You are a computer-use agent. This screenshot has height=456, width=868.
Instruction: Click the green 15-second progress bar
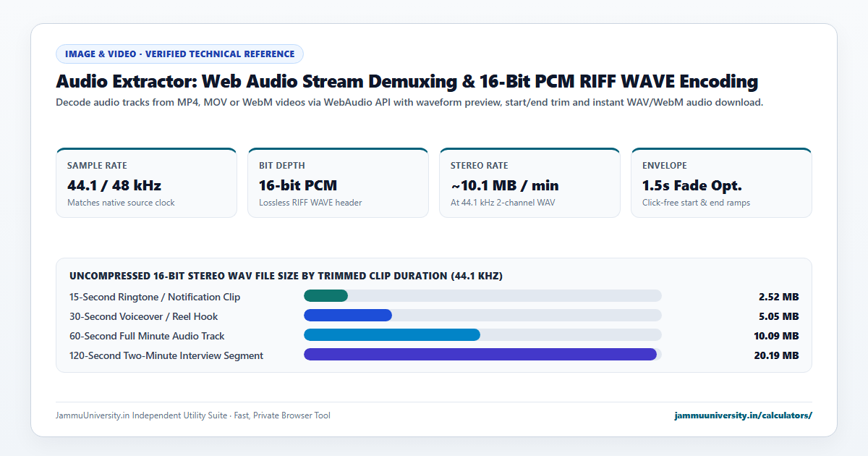[x=325, y=296]
